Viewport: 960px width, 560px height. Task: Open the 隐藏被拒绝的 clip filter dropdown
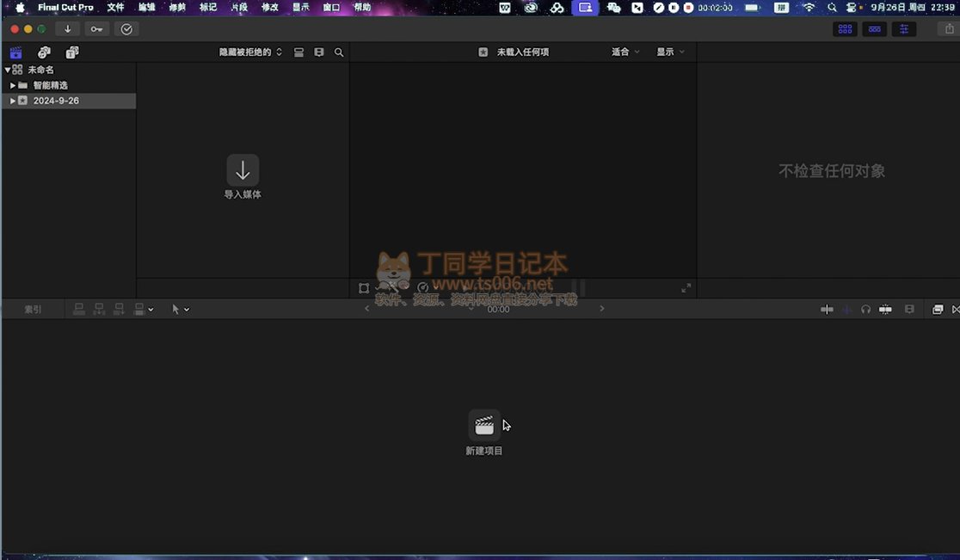pyautogui.click(x=250, y=52)
